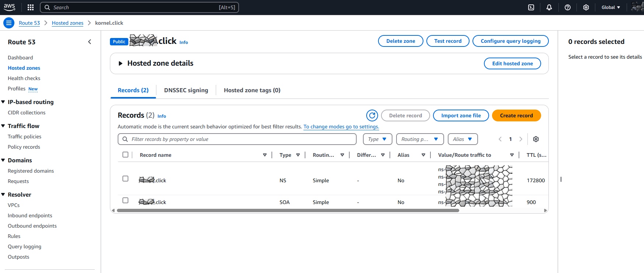Select the NS record checkbox
This screenshot has height=273, width=644.
[125, 179]
